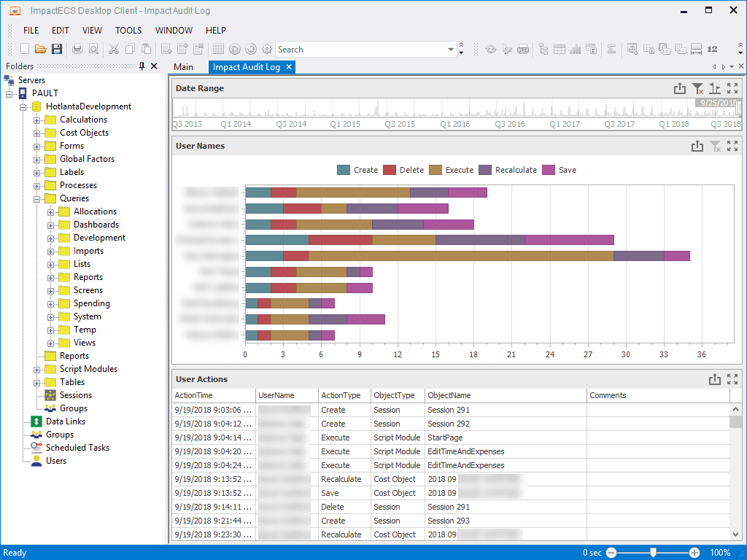Open the EDIT menu

click(x=61, y=30)
